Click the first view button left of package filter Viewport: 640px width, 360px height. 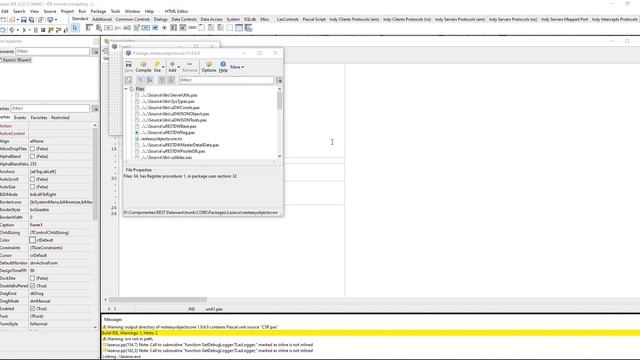point(128,80)
